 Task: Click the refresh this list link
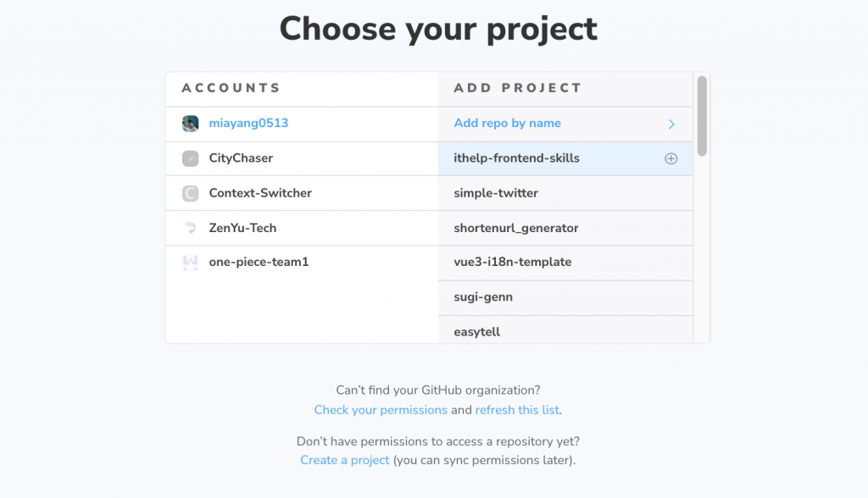coord(517,410)
